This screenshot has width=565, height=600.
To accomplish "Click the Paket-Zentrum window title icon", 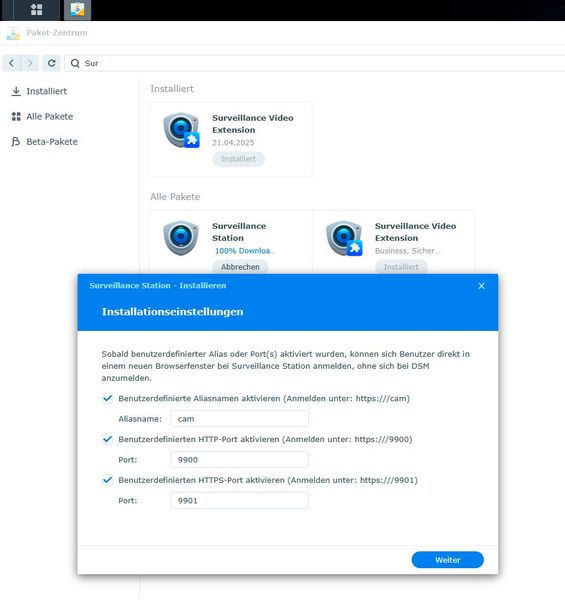I will click(13, 33).
